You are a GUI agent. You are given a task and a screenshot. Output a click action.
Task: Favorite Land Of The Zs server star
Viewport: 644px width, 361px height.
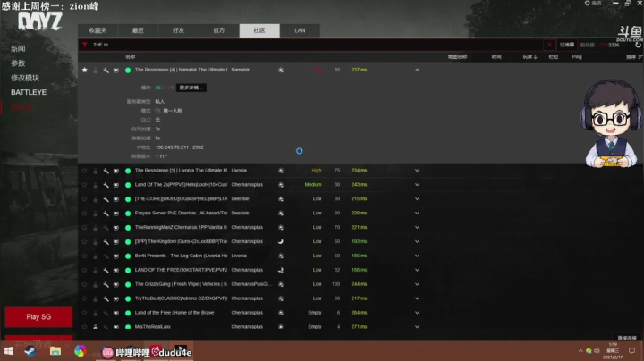(85, 185)
